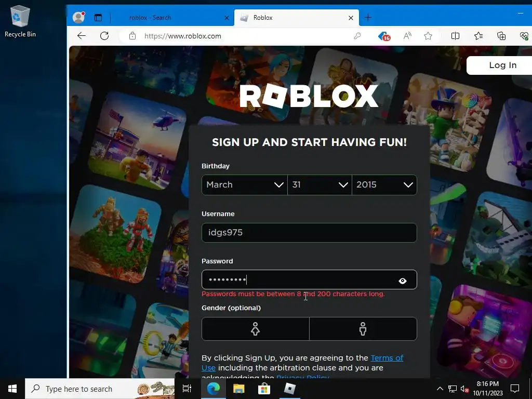This screenshot has width=532, height=399.
Task: Open shopping coupons icon with 16 badge
Action: coord(384,36)
